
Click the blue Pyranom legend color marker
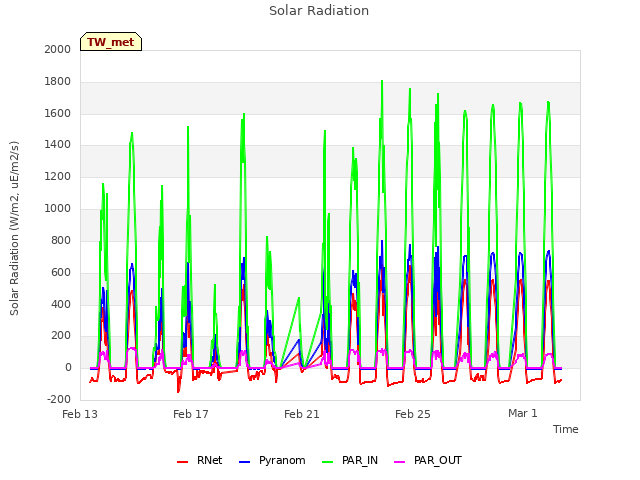244,462
